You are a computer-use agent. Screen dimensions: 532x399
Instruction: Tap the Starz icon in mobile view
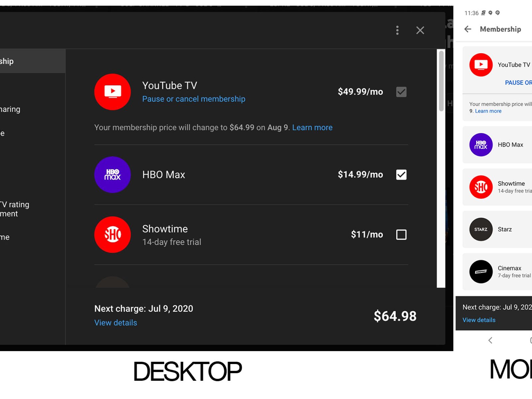tap(481, 229)
